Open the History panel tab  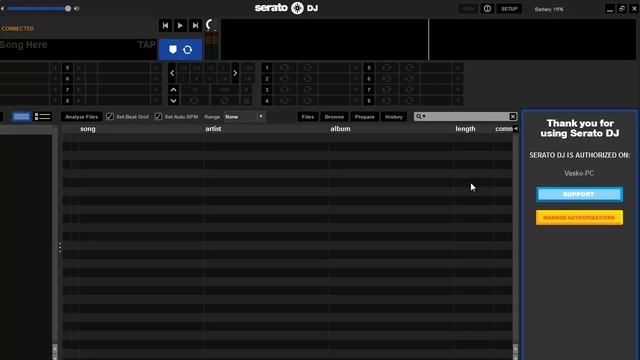pyautogui.click(x=394, y=117)
